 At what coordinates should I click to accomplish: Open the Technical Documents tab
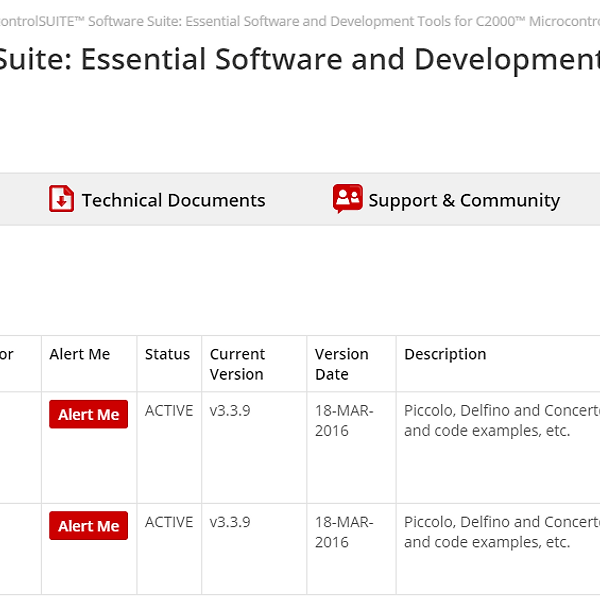(x=172, y=200)
